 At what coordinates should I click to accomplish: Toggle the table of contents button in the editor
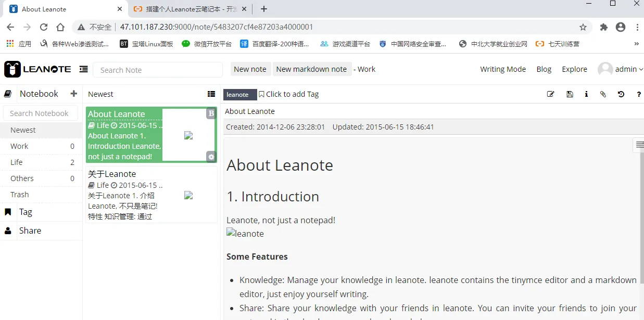tap(639, 145)
